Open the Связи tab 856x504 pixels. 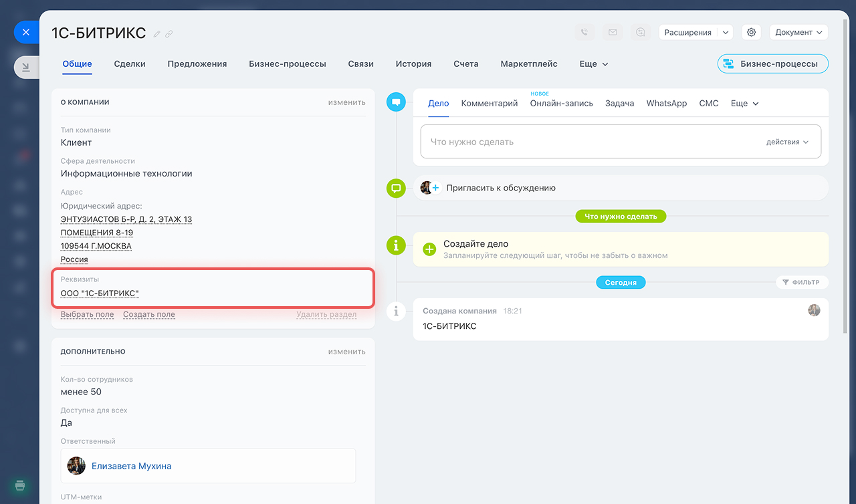coord(361,64)
